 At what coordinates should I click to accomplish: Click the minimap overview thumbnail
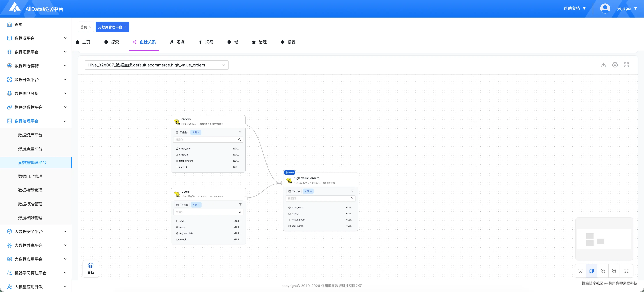tap(604, 239)
